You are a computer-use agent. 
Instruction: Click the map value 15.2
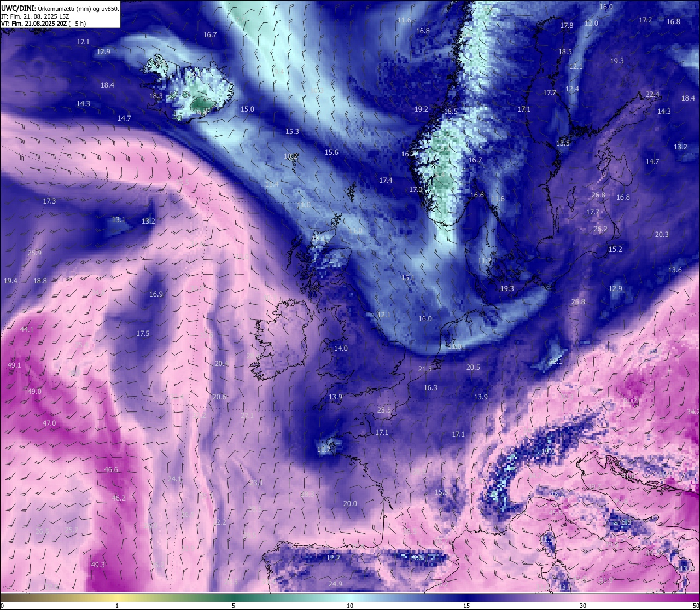[x=615, y=249]
